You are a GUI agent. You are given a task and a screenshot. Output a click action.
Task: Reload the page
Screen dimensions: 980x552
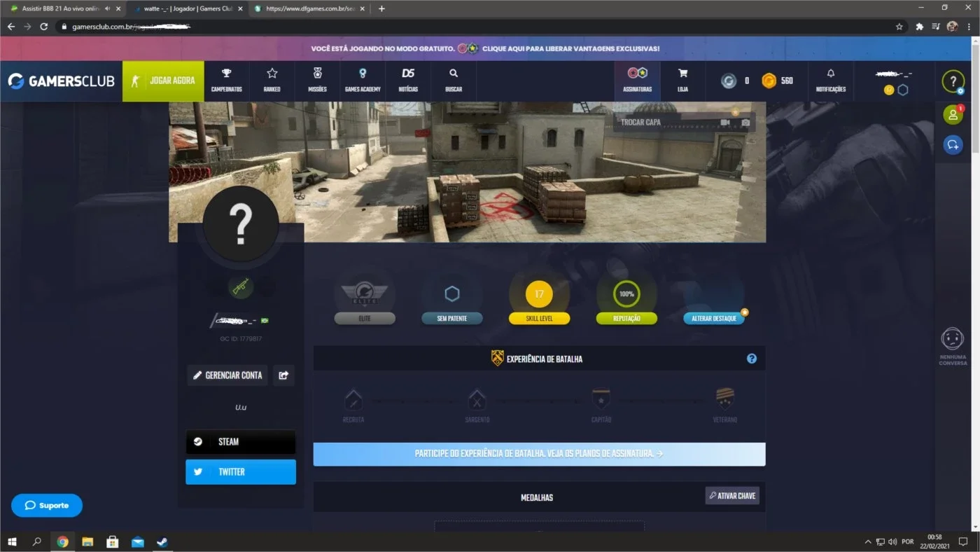click(x=43, y=27)
